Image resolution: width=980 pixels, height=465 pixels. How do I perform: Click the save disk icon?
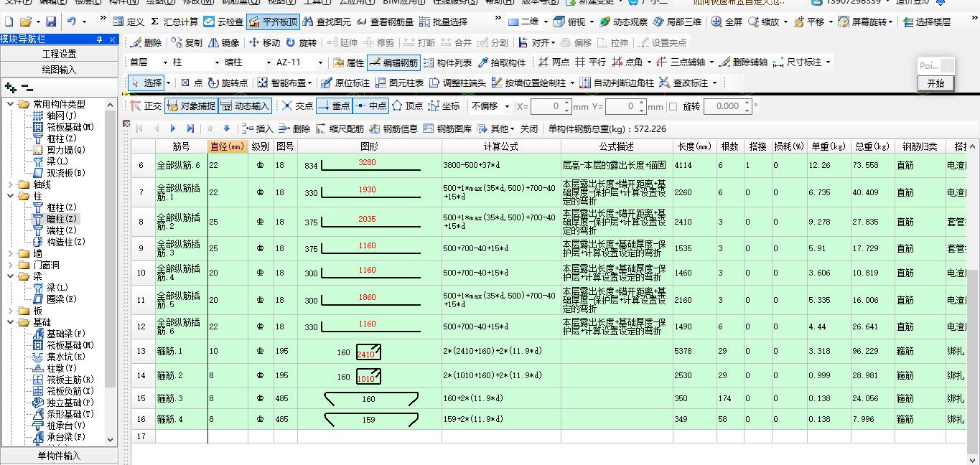coord(50,22)
